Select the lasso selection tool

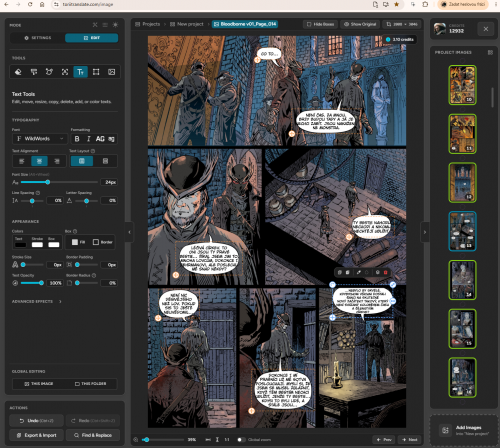(49, 72)
